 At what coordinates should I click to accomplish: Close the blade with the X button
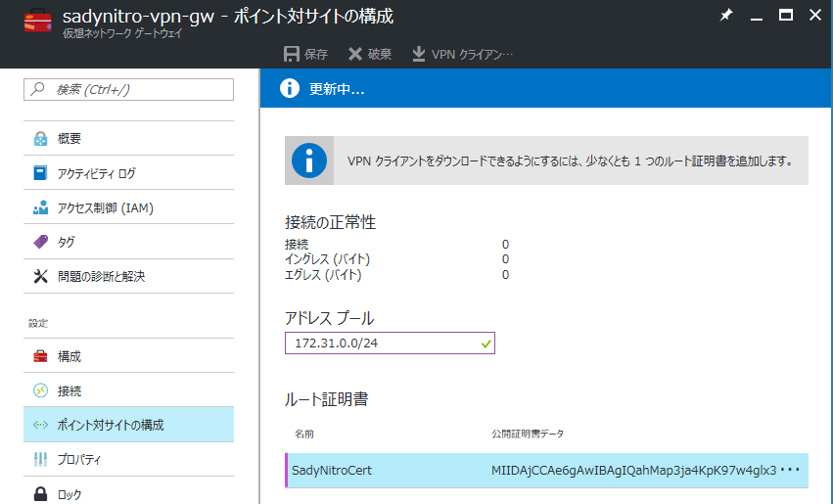point(815,15)
